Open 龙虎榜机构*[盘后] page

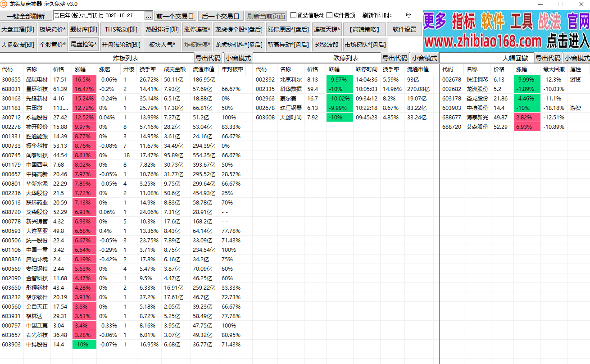click(x=239, y=45)
